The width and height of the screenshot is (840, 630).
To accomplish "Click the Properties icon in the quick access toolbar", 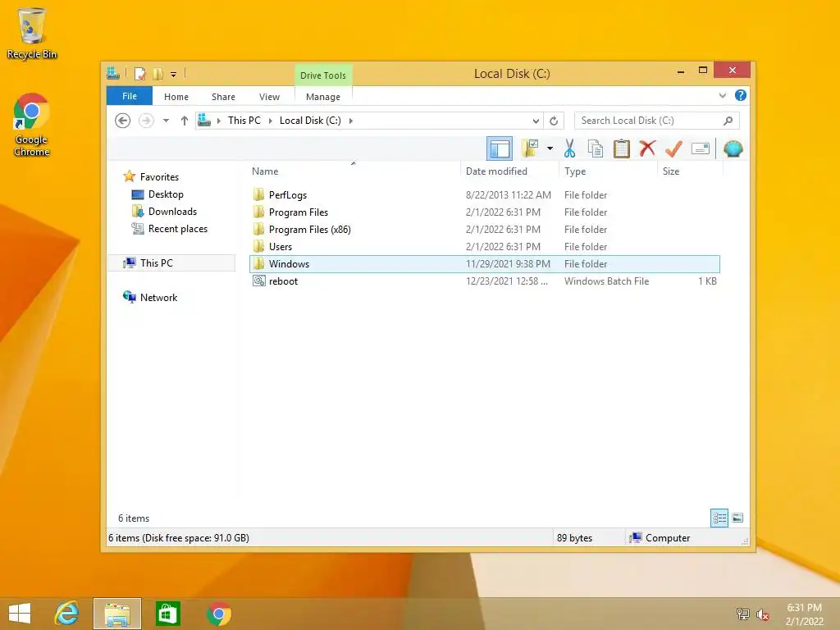I will [x=139, y=73].
